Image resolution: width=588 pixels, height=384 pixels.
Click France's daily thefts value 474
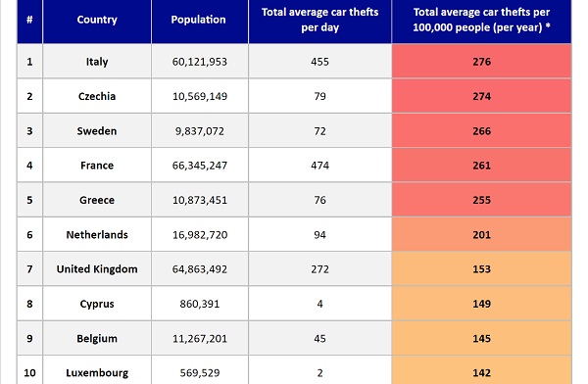tap(319, 166)
